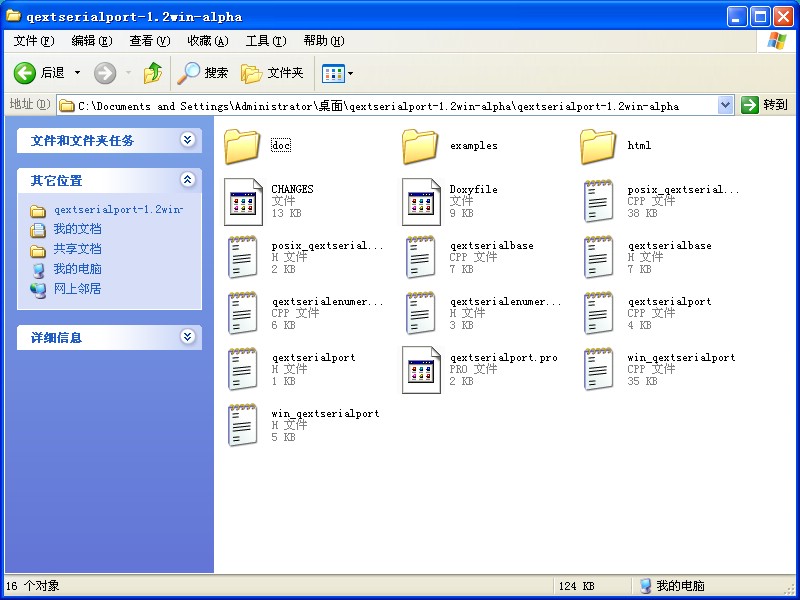Click 我的电脑 zone in status bar
Image resolution: width=800 pixels, height=600 pixels.
pos(673,586)
